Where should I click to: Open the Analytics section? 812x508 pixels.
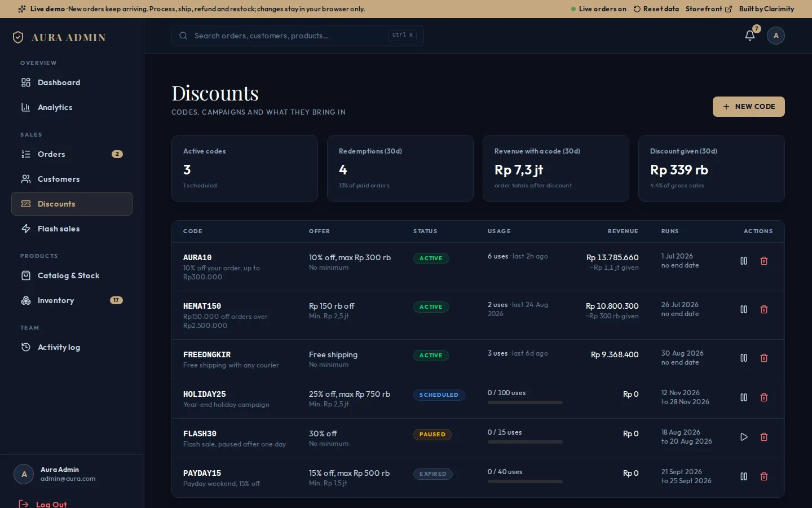(x=72, y=107)
